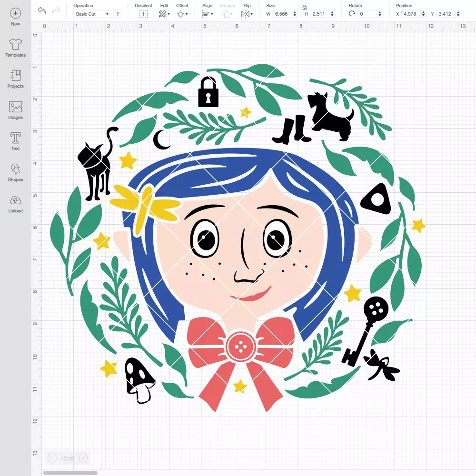This screenshot has height=476, width=476.
Task: Click the Edit scissors icon
Action: tap(162, 14)
